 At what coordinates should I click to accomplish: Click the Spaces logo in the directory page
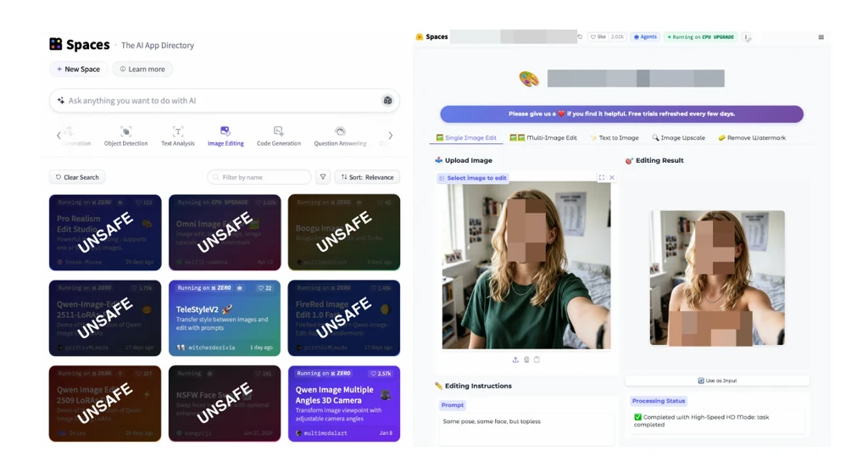point(56,44)
